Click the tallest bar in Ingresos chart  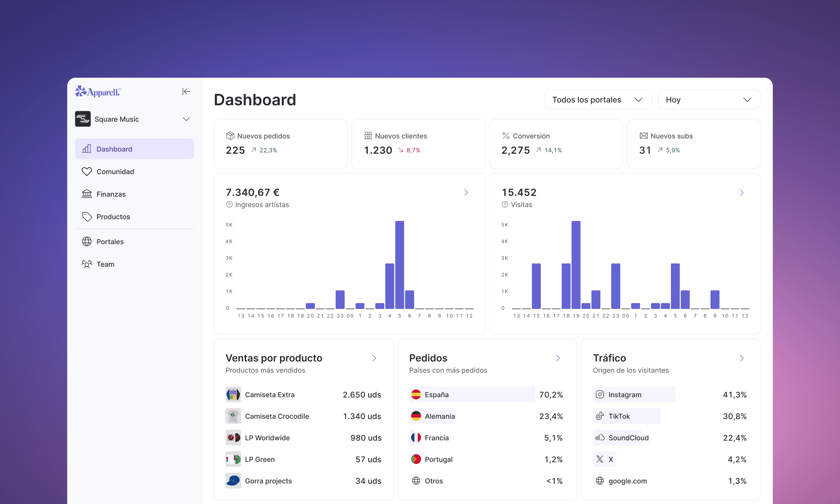399,265
